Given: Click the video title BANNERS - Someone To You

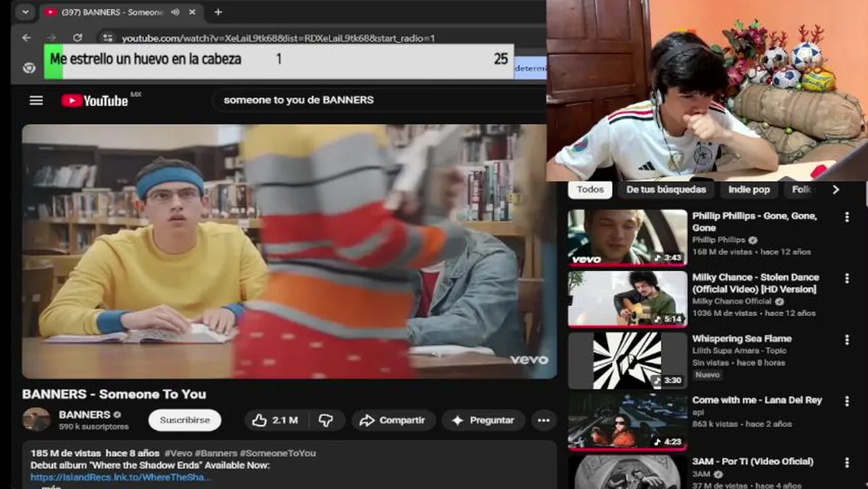Looking at the screenshot, I should coord(114,394).
